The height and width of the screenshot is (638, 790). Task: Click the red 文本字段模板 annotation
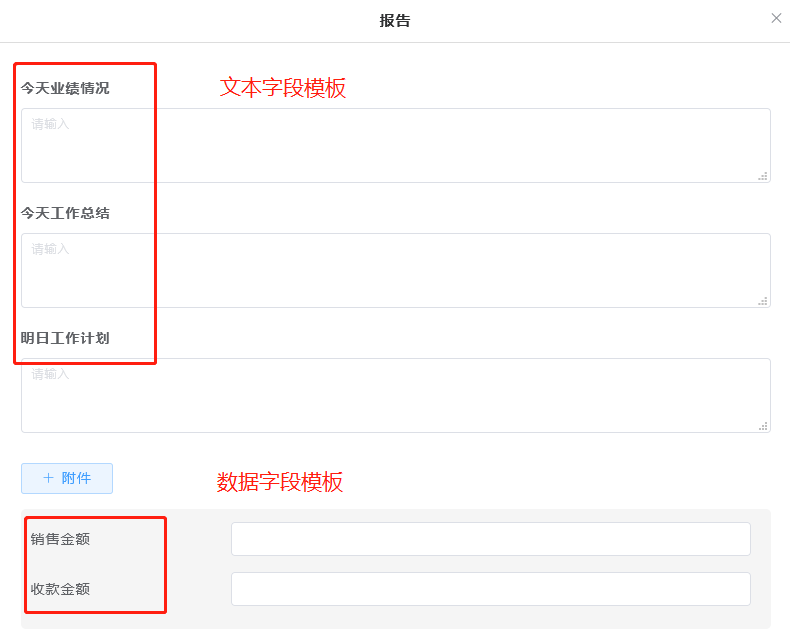tap(283, 88)
